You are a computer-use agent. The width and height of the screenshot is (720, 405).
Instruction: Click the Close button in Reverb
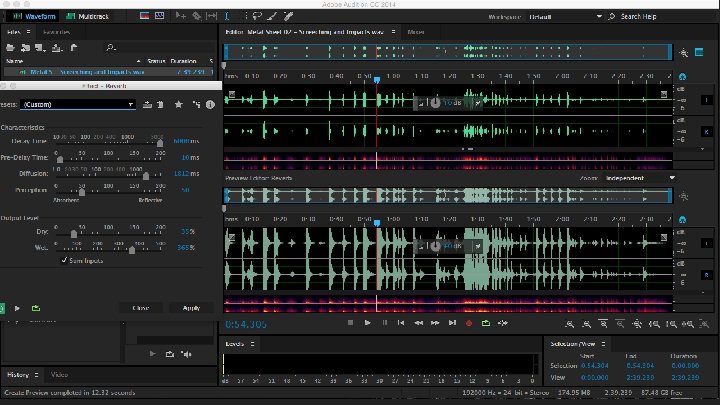click(x=141, y=308)
